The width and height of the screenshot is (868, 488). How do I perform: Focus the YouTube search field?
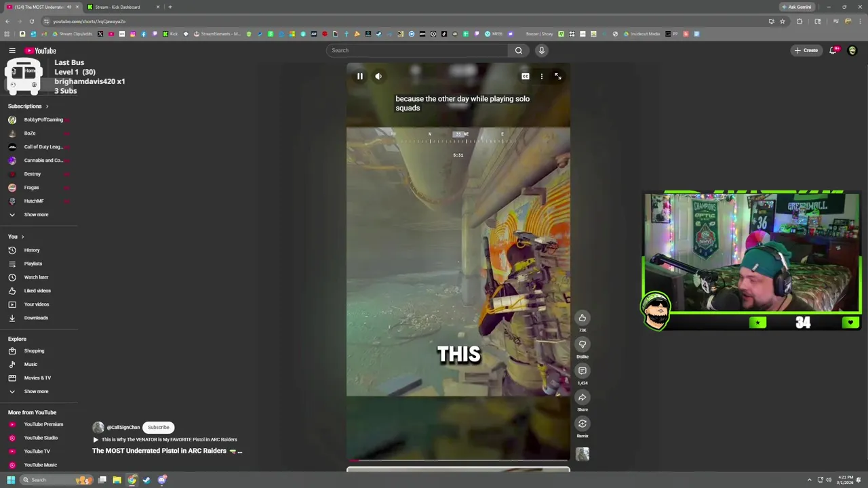[x=417, y=50]
